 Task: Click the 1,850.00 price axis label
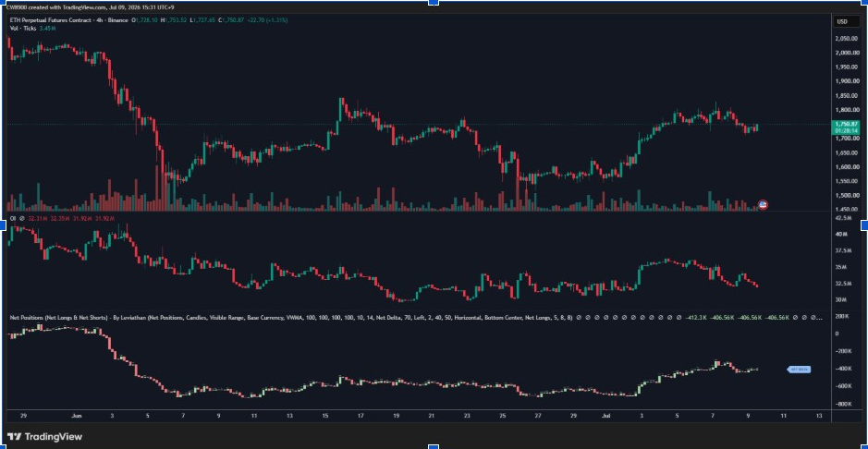848,96
